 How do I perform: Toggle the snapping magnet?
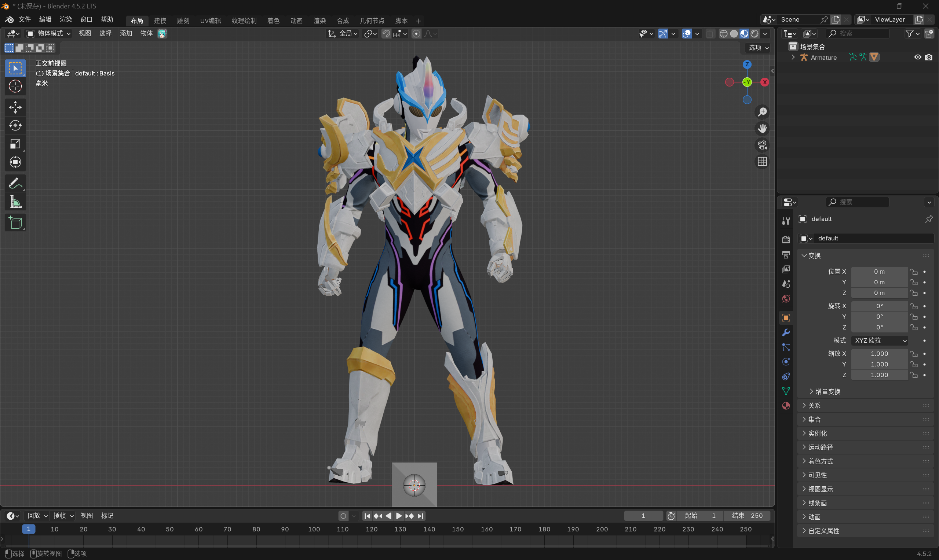386,34
